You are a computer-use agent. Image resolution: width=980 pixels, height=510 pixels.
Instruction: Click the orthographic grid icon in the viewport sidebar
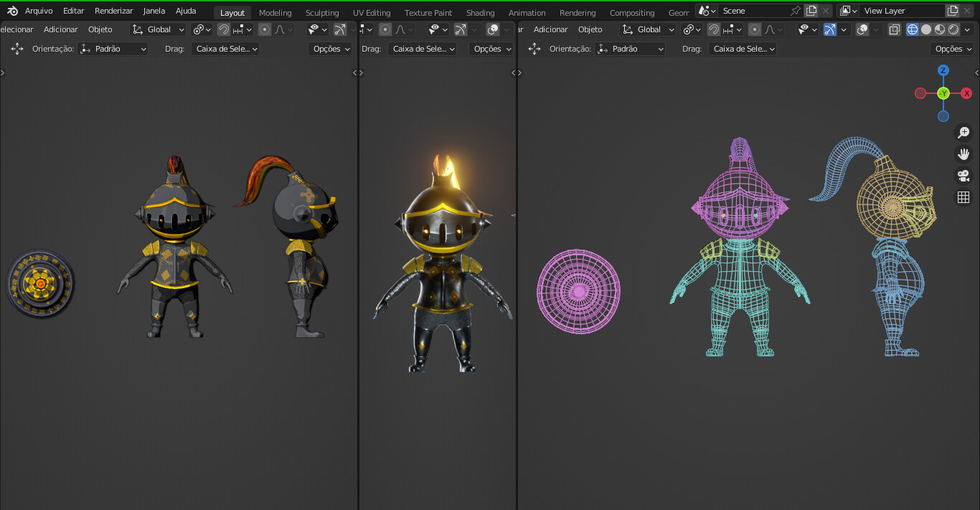coord(963,197)
